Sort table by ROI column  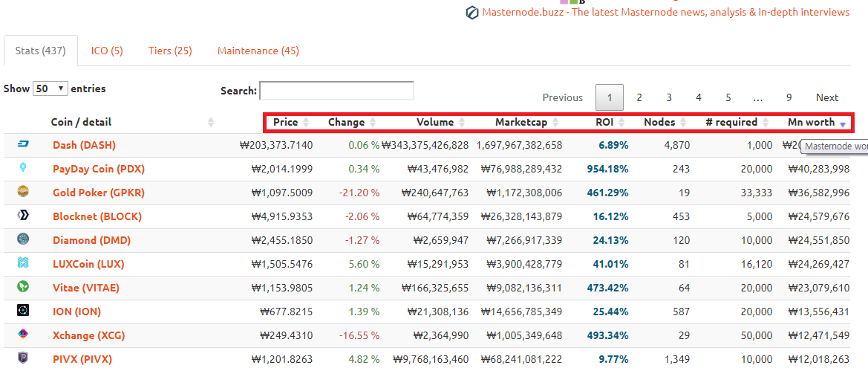point(604,122)
